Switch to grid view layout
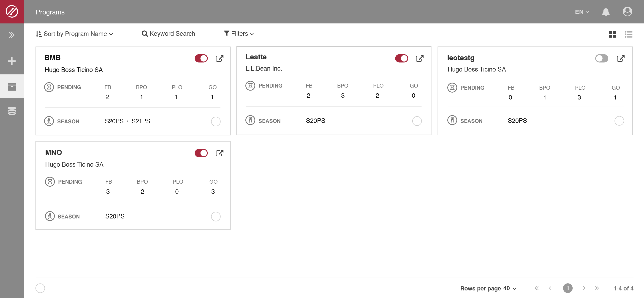Image resolution: width=644 pixels, height=298 pixels. (612, 34)
